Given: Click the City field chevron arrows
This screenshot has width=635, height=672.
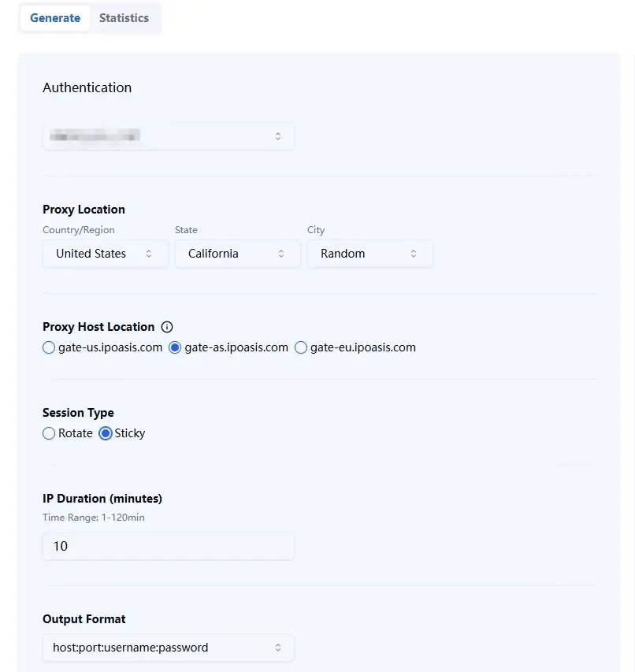Looking at the screenshot, I should point(414,254).
